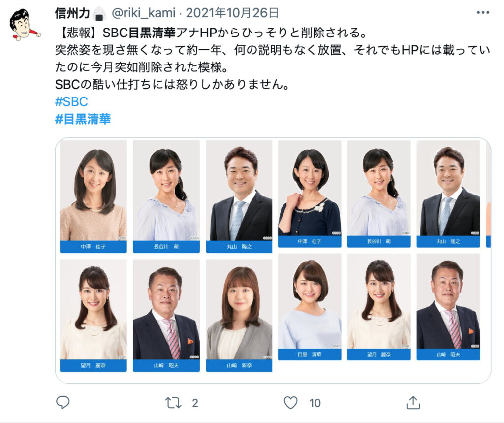Like the tweet with the heart icon
Image resolution: width=504 pixels, height=423 pixels.
(x=290, y=403)
